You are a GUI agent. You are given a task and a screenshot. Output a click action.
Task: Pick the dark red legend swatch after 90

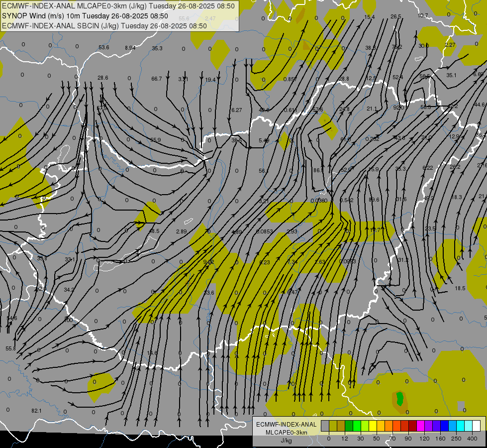tap(413, 426)
